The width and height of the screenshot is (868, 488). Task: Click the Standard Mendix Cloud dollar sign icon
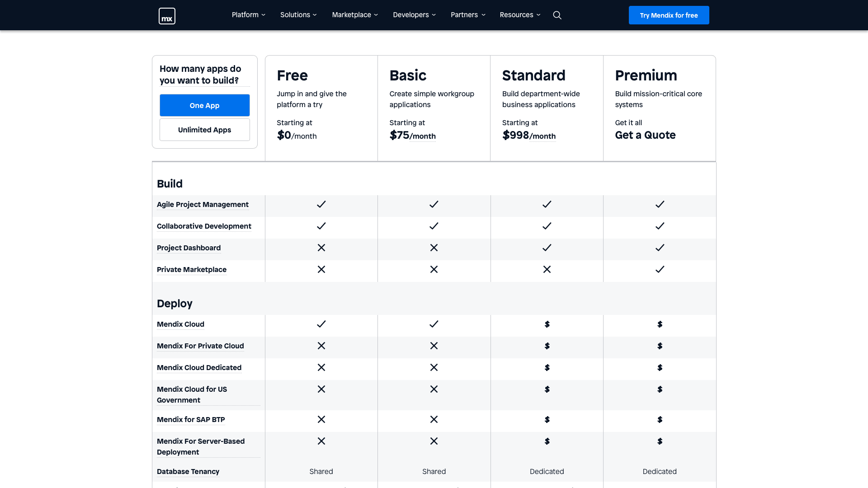[x=547, y=324]
